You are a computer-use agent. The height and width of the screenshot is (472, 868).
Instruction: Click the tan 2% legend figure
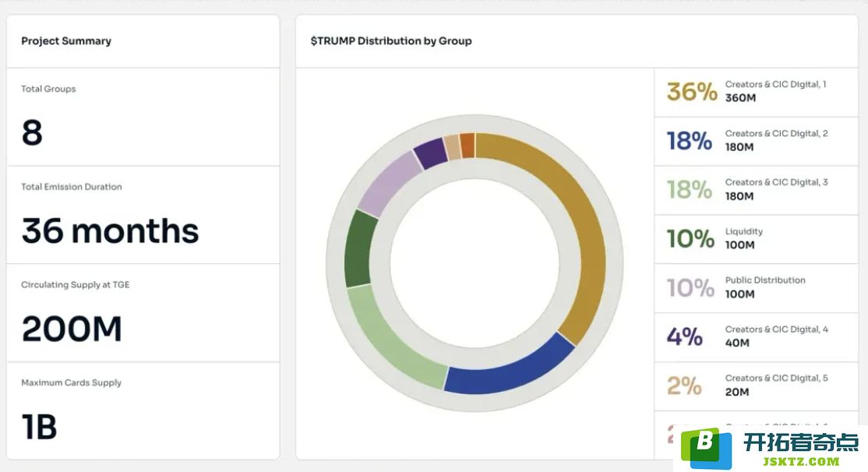(684, 386)
